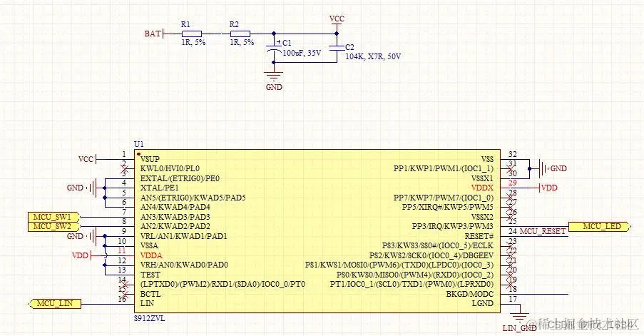
Task: Click the no-connect cross on KWL0/HVI0/PL0 pin
Action: 124,168
